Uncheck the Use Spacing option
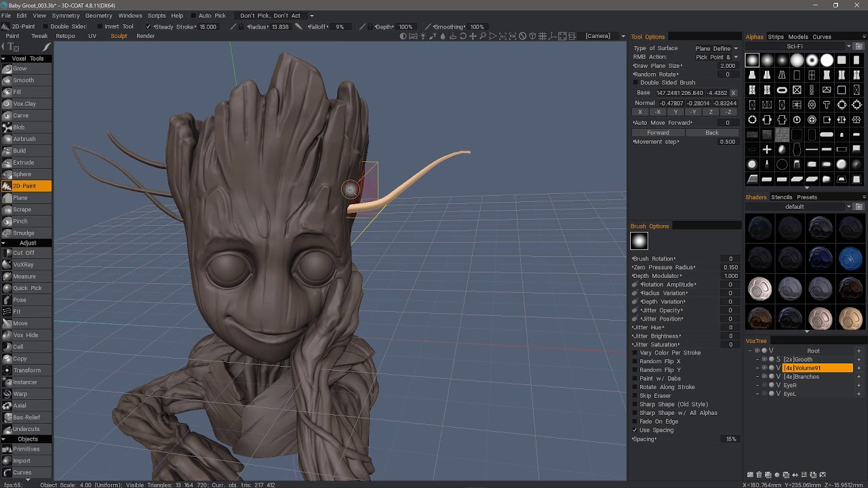 pos(635,430)
